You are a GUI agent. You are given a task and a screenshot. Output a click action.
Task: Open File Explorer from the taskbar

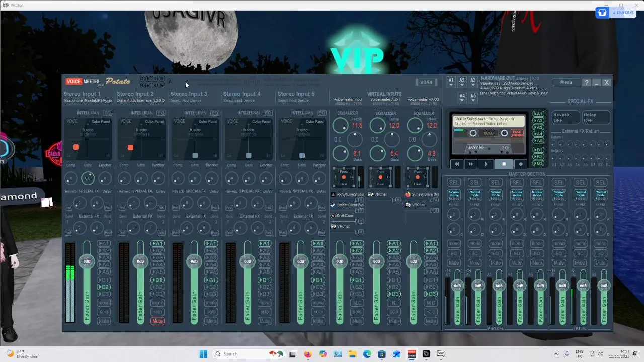(352, 354)
